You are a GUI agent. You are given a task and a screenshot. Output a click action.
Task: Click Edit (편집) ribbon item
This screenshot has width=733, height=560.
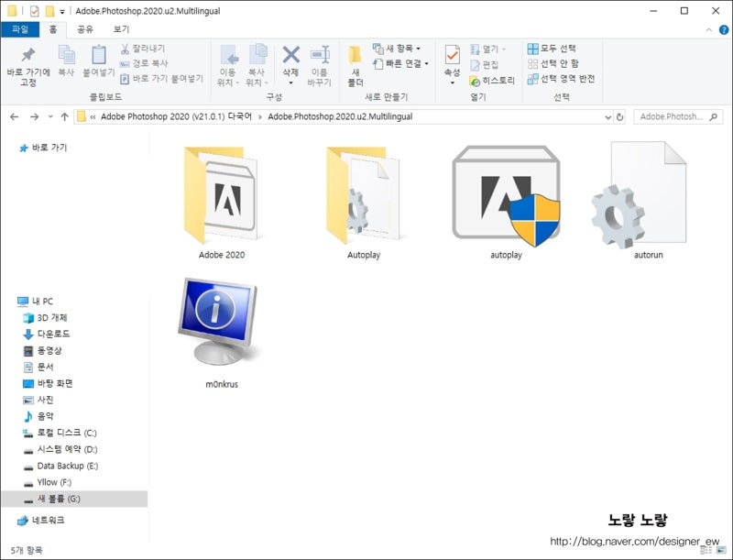click(x=485, y=65)
